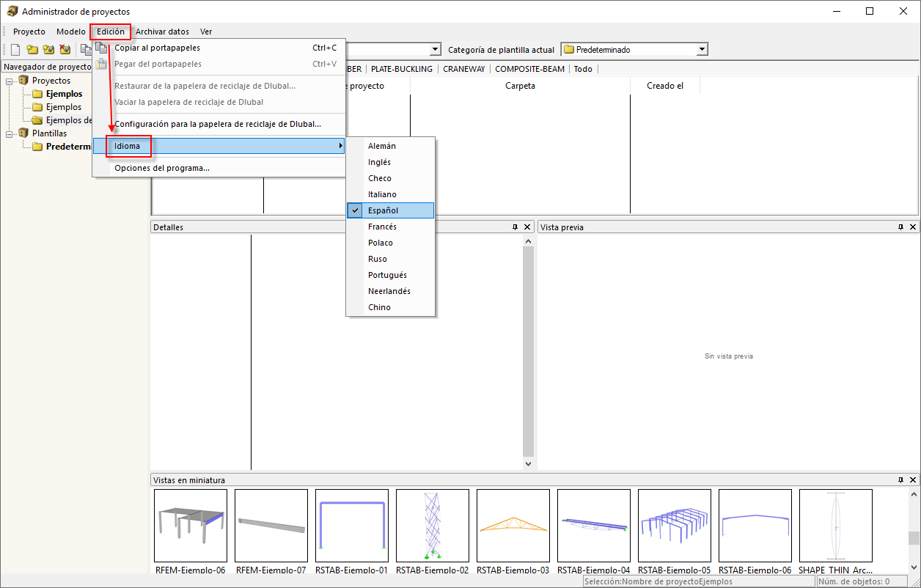Image resolution: width=921 pixels, height=588 pixels.
Task: Close the Vista previa panel
Action: 913,227
